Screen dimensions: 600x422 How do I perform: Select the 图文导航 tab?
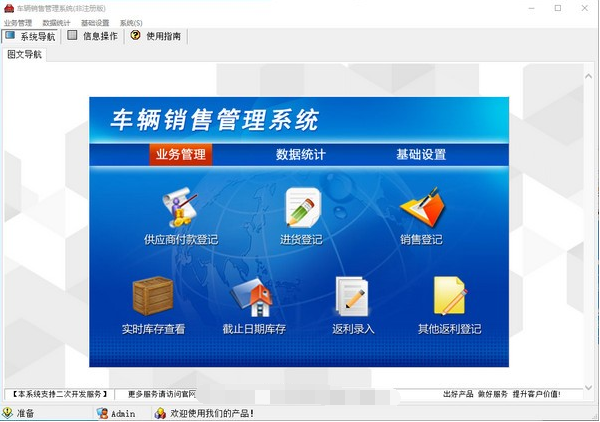tap(24, 55)
